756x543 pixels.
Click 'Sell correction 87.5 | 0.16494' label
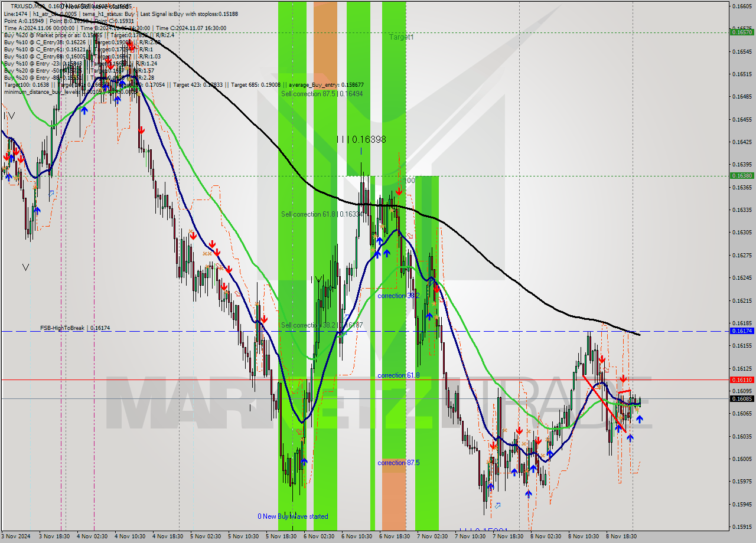322,94
